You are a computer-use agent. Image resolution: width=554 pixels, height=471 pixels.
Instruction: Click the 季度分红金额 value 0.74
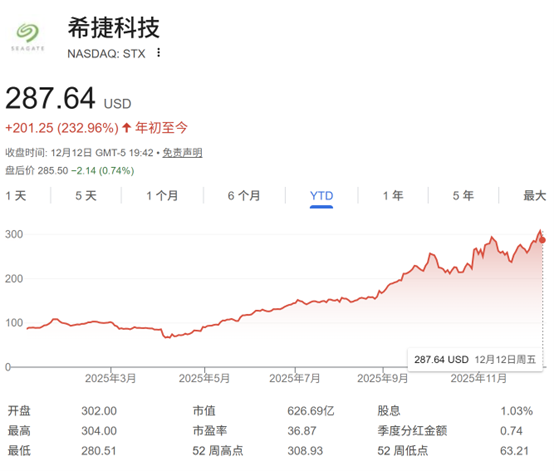pyautogui.click(x=511, y=431)
